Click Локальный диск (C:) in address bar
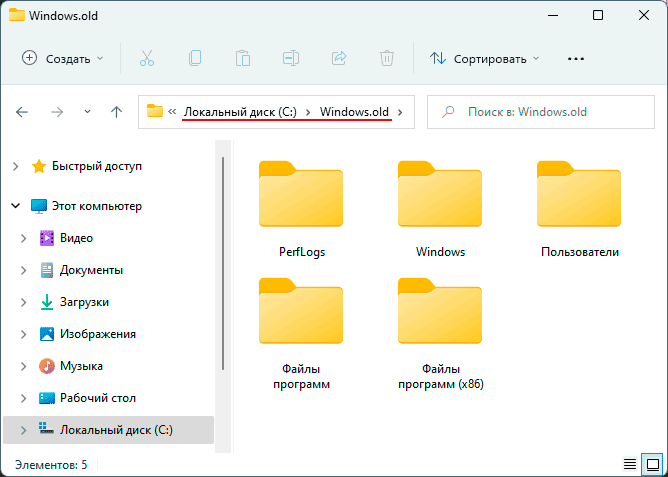Screen dimensions: 668x477 click(240, 112)
